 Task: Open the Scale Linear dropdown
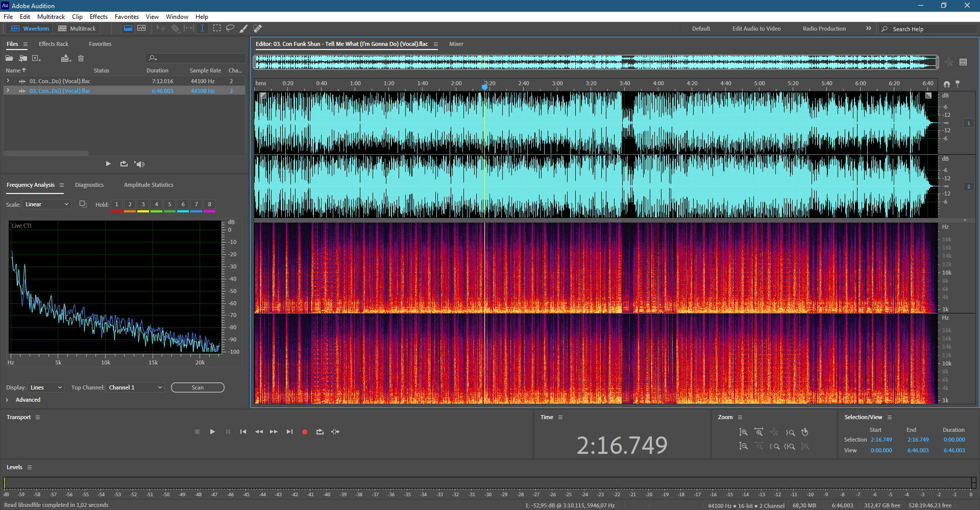(x=46, y=204)
